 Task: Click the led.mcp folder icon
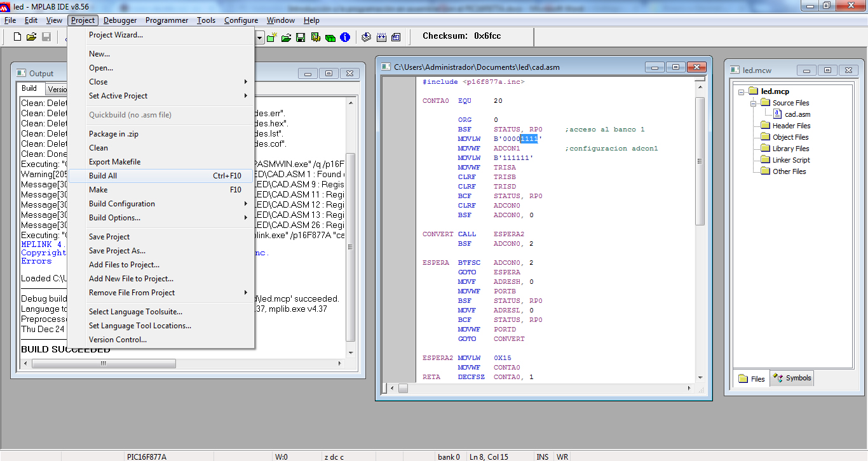(754, 91)
